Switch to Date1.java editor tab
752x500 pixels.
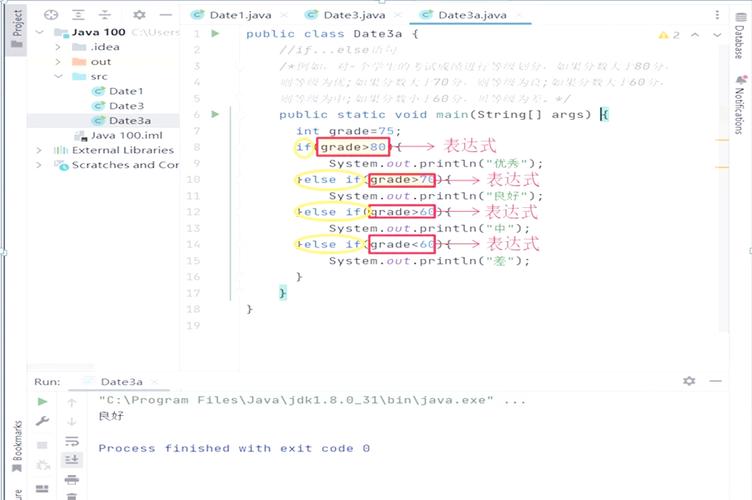237,15
